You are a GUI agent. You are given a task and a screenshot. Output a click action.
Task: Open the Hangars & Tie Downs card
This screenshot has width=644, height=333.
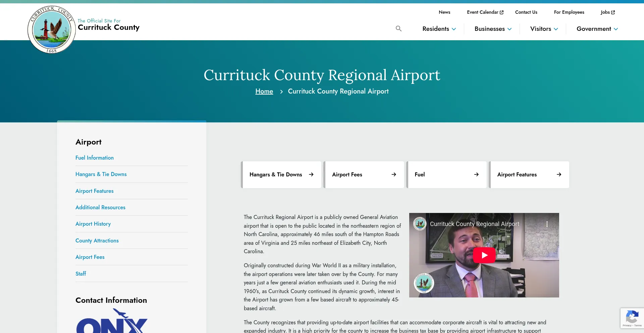coord(281,175)
